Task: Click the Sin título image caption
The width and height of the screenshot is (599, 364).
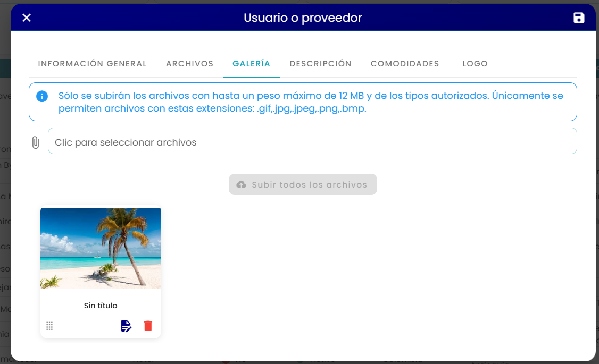Action: [101, 306]
